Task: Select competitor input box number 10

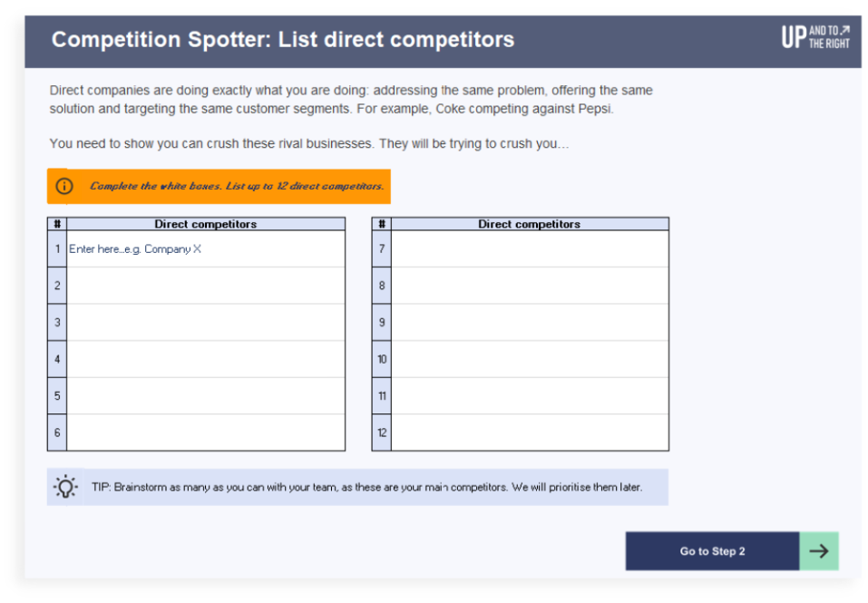Action: [530, 359]
